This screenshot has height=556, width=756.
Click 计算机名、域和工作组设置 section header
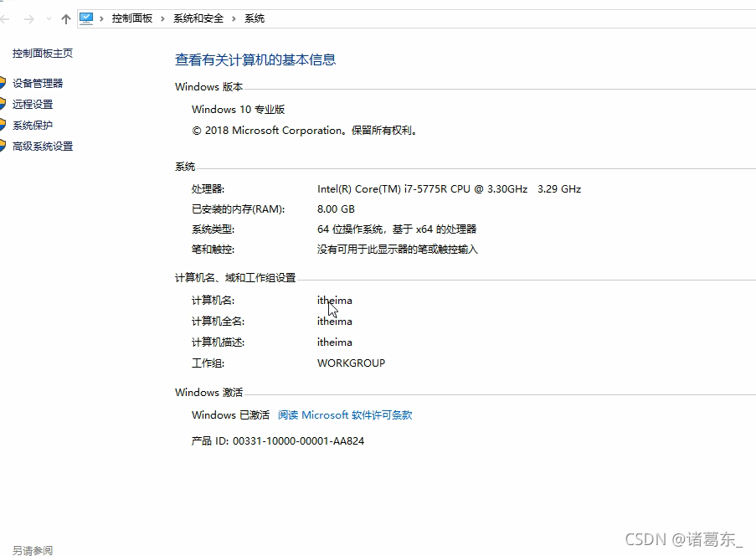point(235,278)
